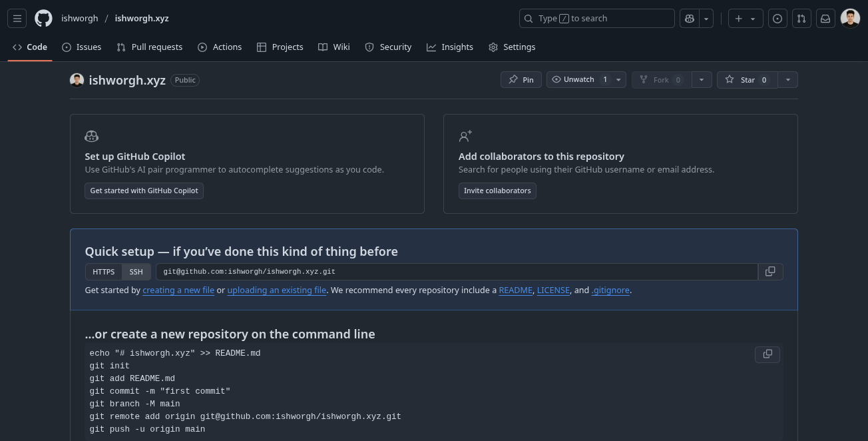View your pull requests via the header icon

[x=801, y=18]
